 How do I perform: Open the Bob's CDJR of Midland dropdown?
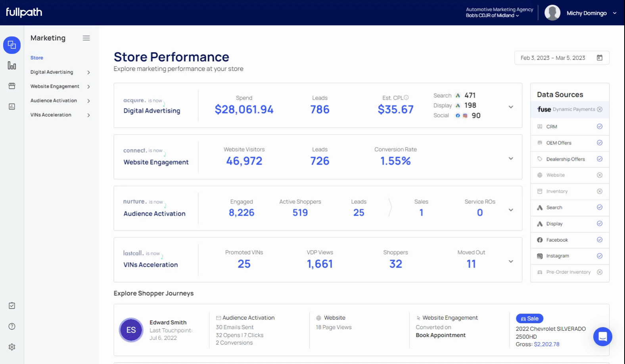click(492, 15)
